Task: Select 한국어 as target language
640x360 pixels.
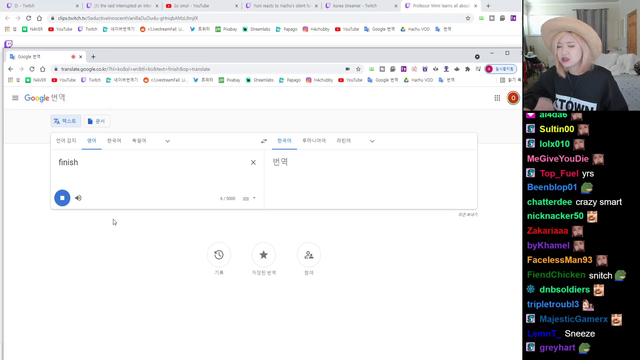Action: point(284,141)
